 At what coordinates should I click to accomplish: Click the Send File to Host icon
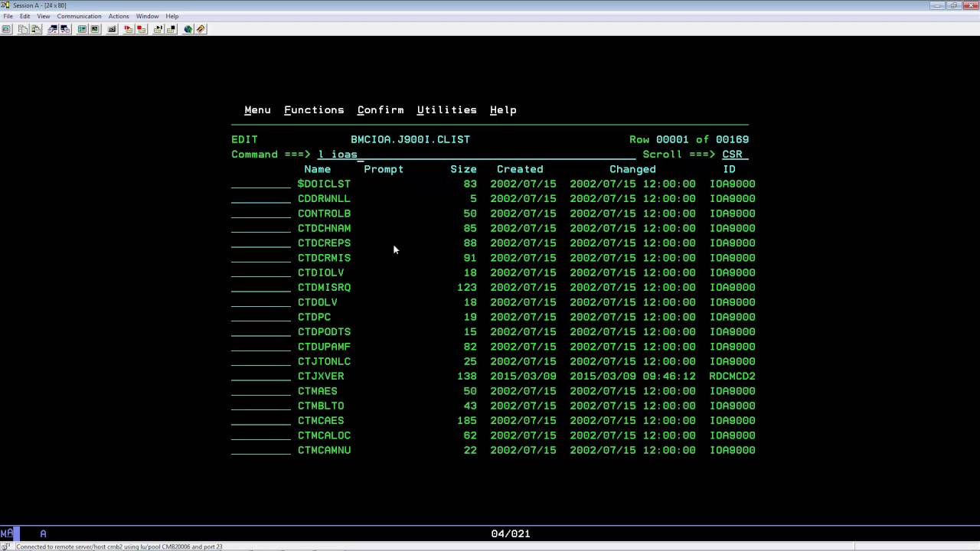[53, 29]
